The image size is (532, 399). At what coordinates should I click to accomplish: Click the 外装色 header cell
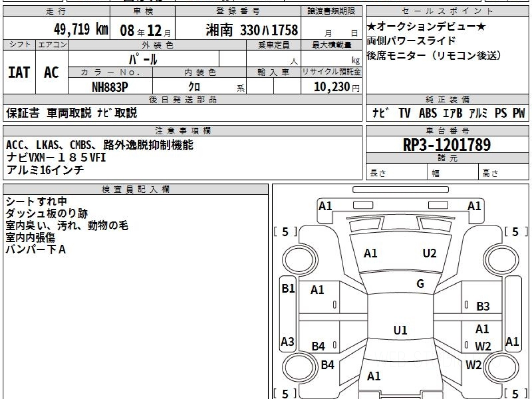[157, 45]
